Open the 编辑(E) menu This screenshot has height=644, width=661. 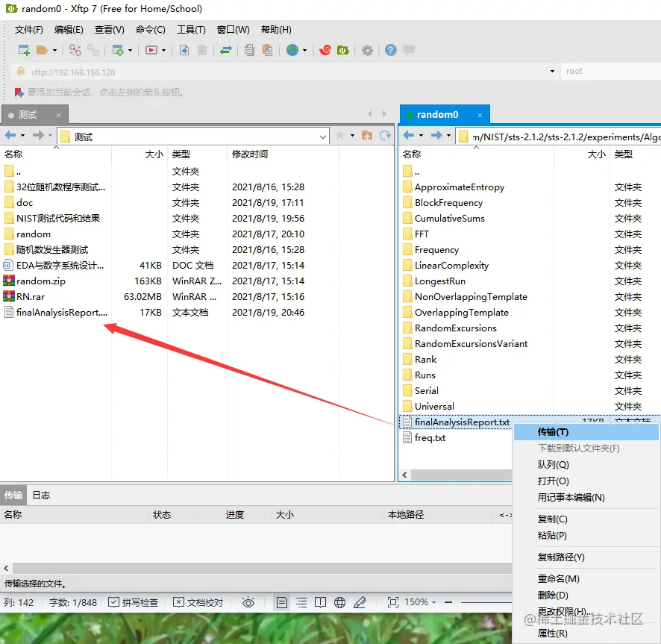[x=69, y=30]
